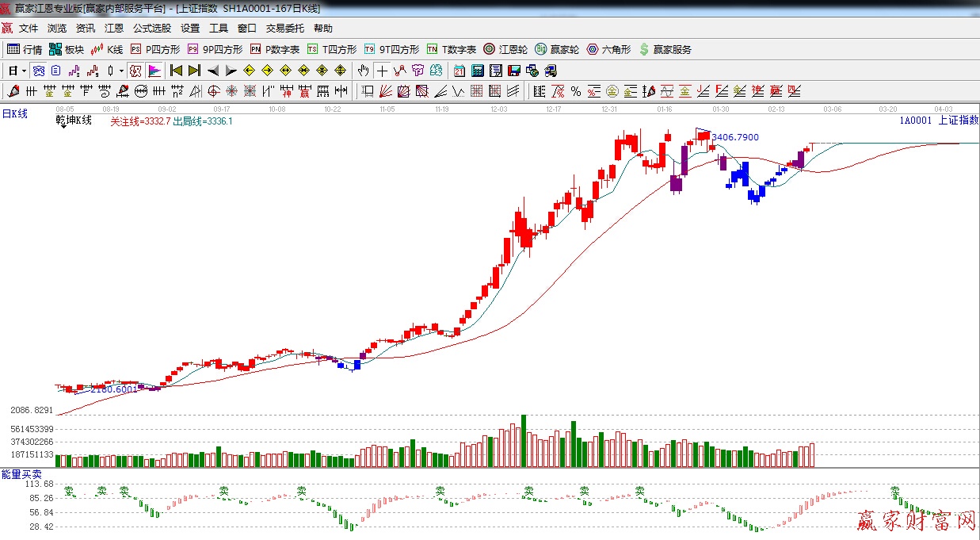Select the hand pan tool
The width and height of the screenshot is (980, 540).
pos(363,71)
